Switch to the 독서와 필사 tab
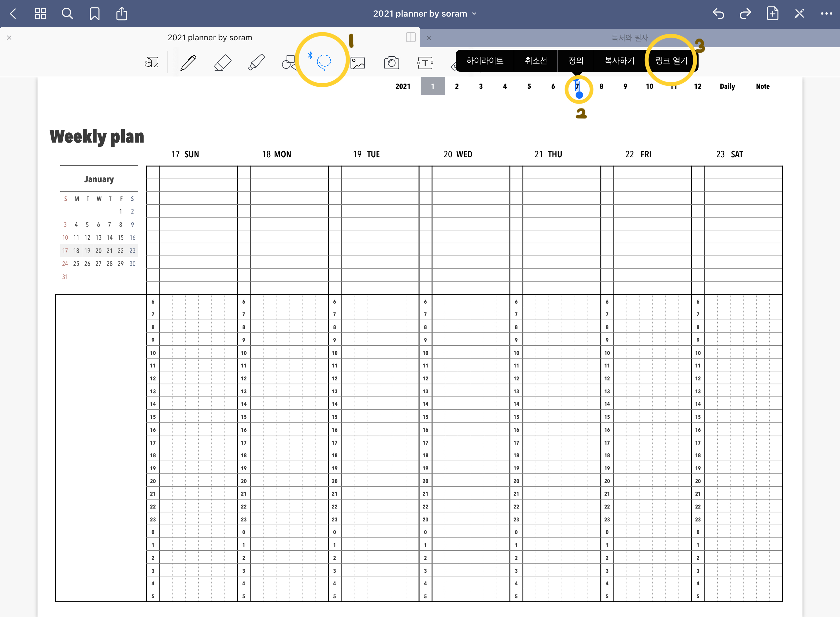The width and height of the screenshot is (840, 617). (629, 38)
